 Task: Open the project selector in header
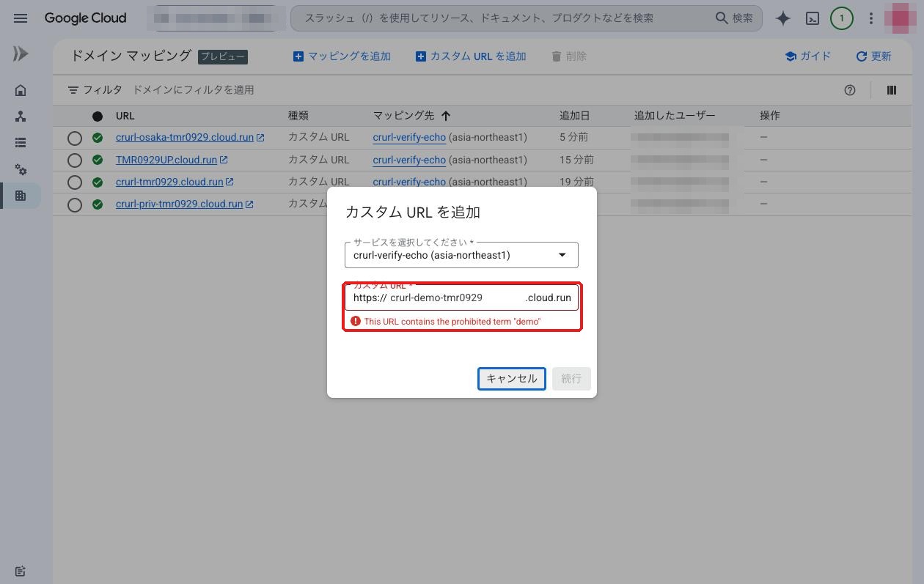pyautogui.click(x=216, y=18)
